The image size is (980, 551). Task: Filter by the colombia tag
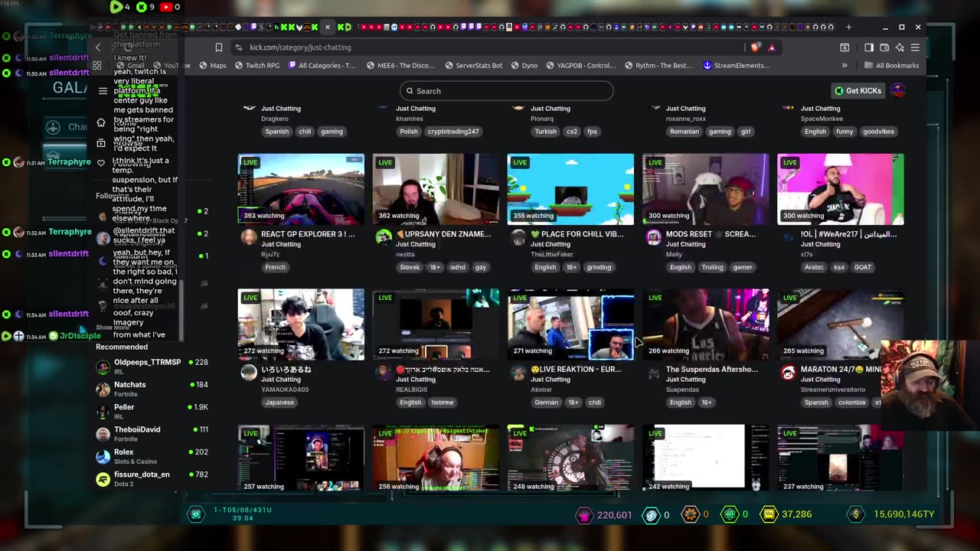pyautogui.click(x=851, y=403)
